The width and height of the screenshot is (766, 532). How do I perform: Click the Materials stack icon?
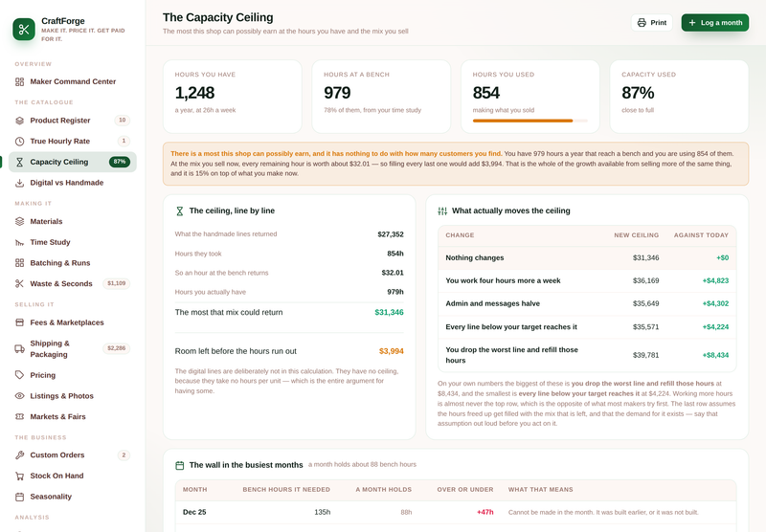19,222
